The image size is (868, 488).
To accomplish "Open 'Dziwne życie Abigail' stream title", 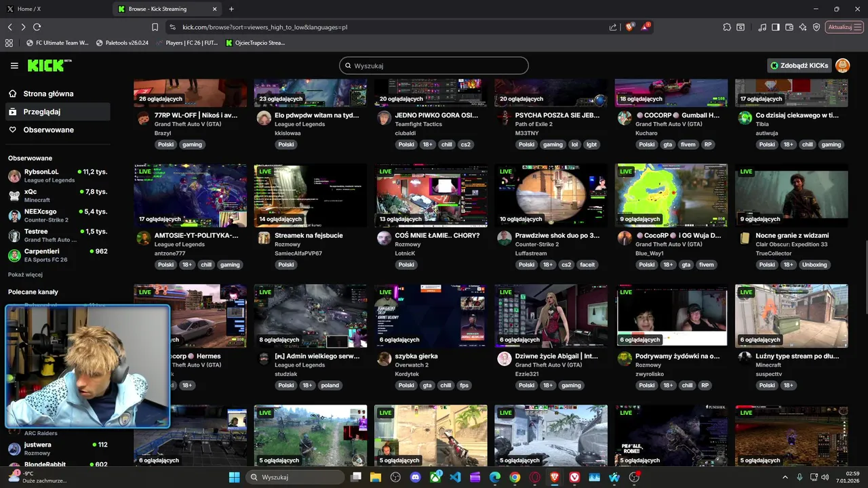I will coord(557,356).
